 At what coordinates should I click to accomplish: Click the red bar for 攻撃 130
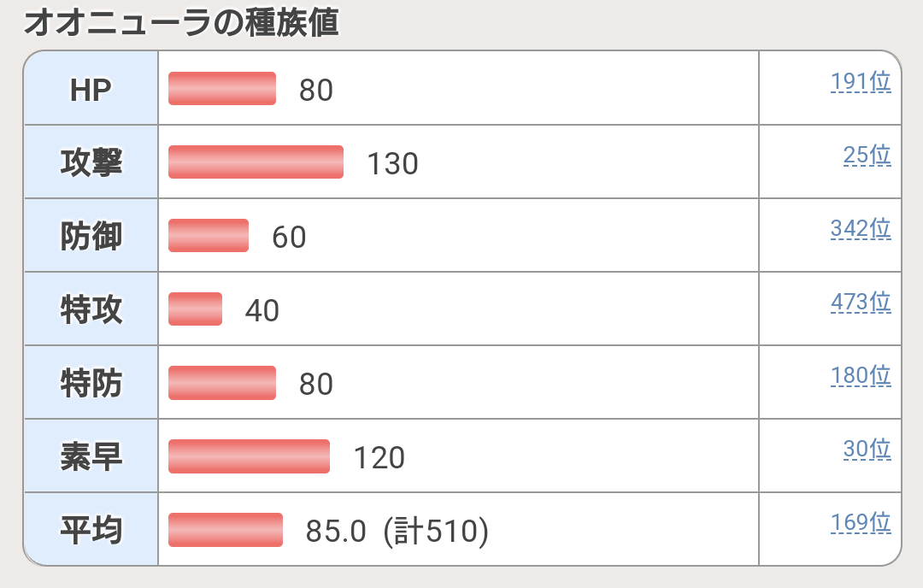tap(256, 162)
